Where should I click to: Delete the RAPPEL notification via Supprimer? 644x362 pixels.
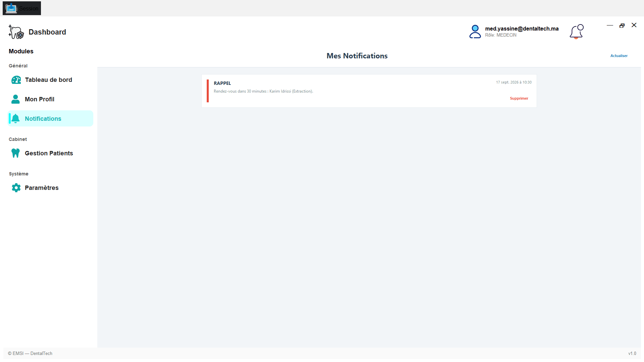point(519,98)
